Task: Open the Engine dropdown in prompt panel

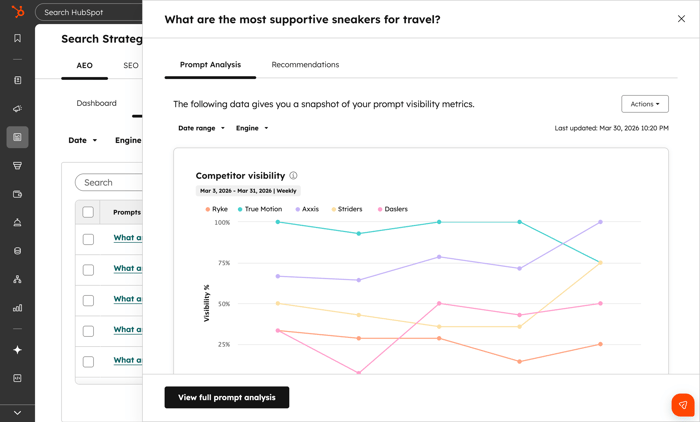Action: [252, 128]
